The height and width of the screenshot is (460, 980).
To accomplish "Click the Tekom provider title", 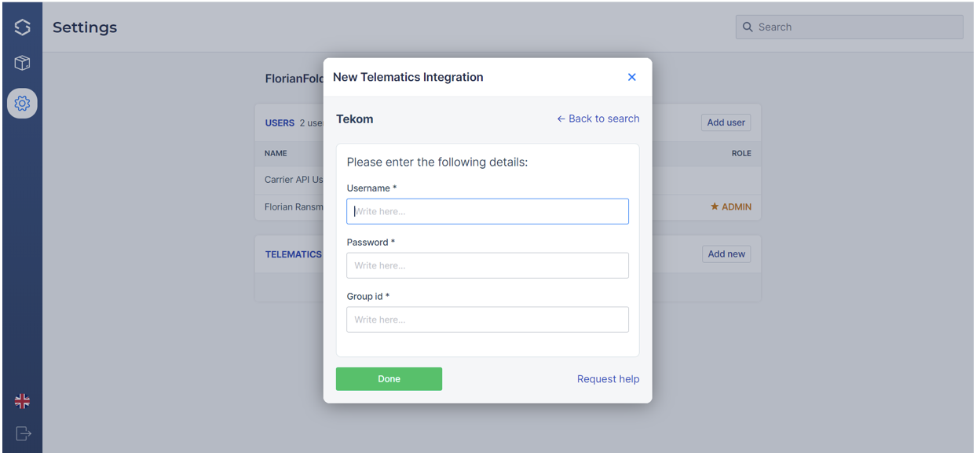I will coord(355,119).
